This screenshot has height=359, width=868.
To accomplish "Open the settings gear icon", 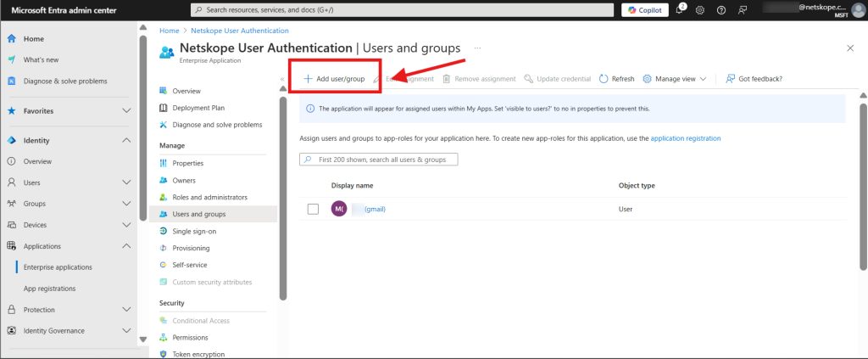I will pyautogui.click(x=699, y=10).
